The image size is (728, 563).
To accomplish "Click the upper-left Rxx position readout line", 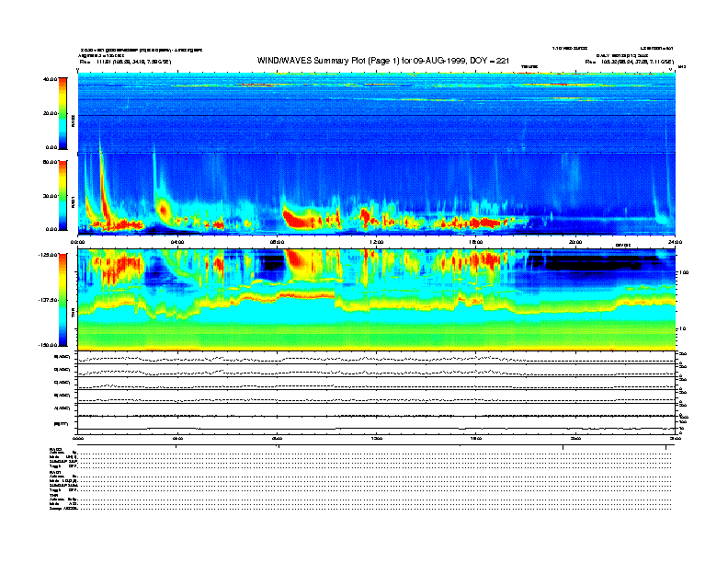I will 125,62.
